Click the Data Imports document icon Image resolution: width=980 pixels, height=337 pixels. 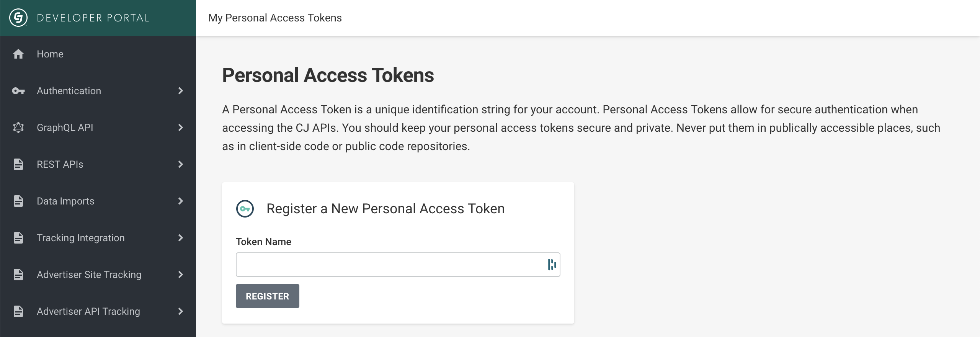tap(18, 201)
